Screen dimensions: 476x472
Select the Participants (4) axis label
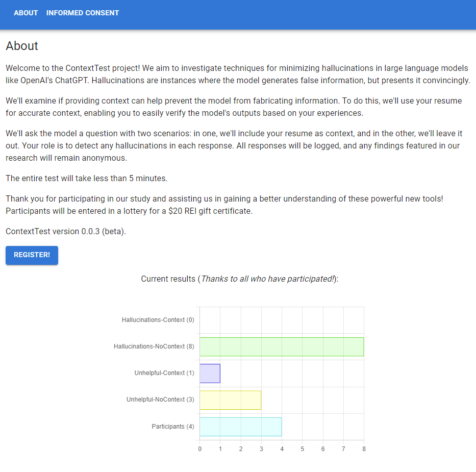tap(173, 426)
